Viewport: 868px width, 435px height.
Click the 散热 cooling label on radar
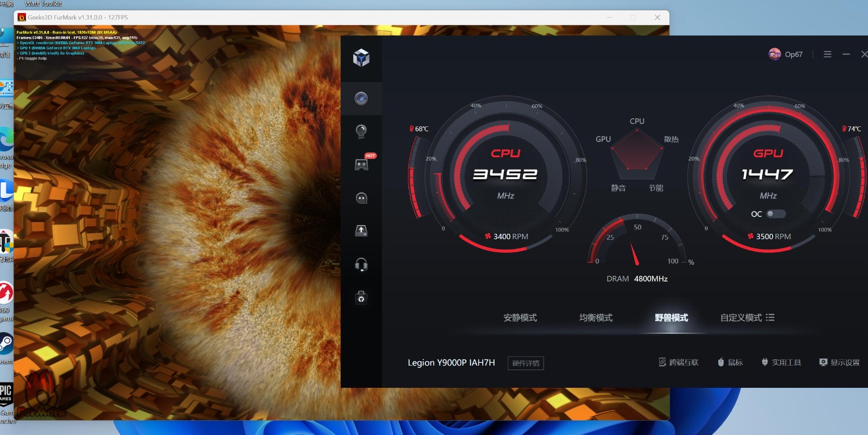(x=672, y=139)
